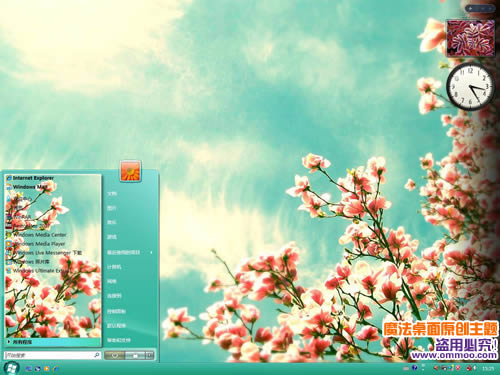
Task: Click the blue help icon in taskbar
Action: click(414, 368)
